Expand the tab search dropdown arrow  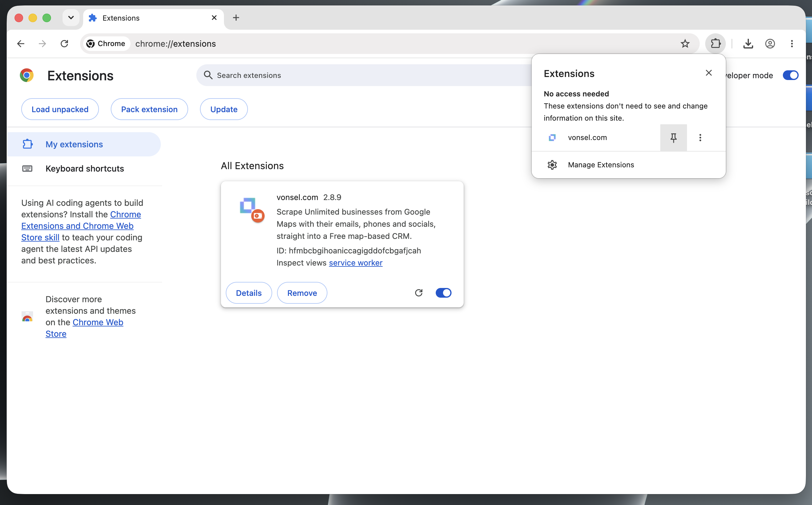click(x=71, y=18)
